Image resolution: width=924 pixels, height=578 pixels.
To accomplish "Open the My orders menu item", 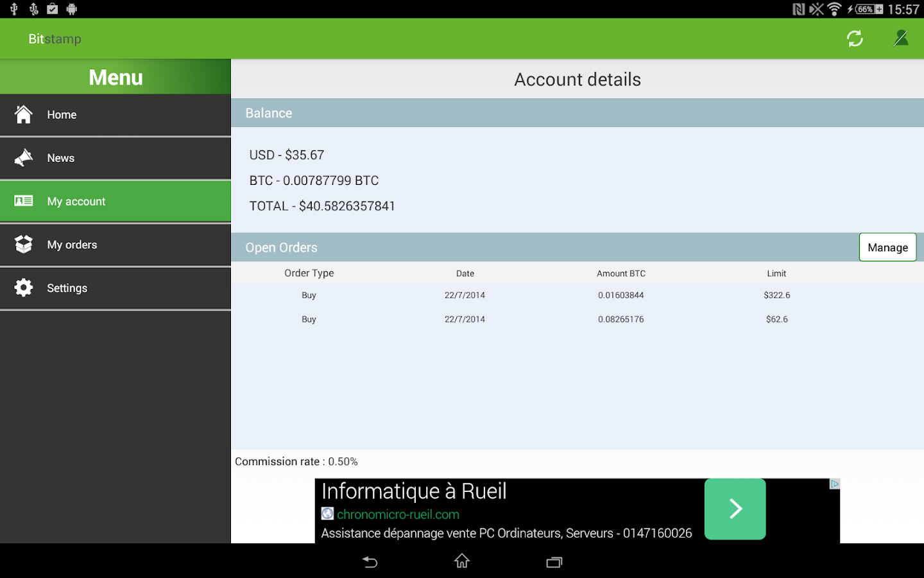I will (x=116, y=245).
